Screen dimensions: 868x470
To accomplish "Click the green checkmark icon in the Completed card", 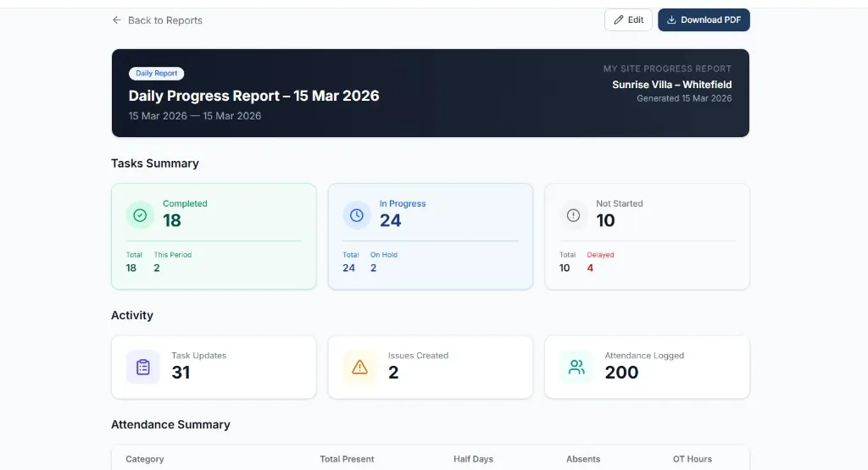I will point(140,215).
